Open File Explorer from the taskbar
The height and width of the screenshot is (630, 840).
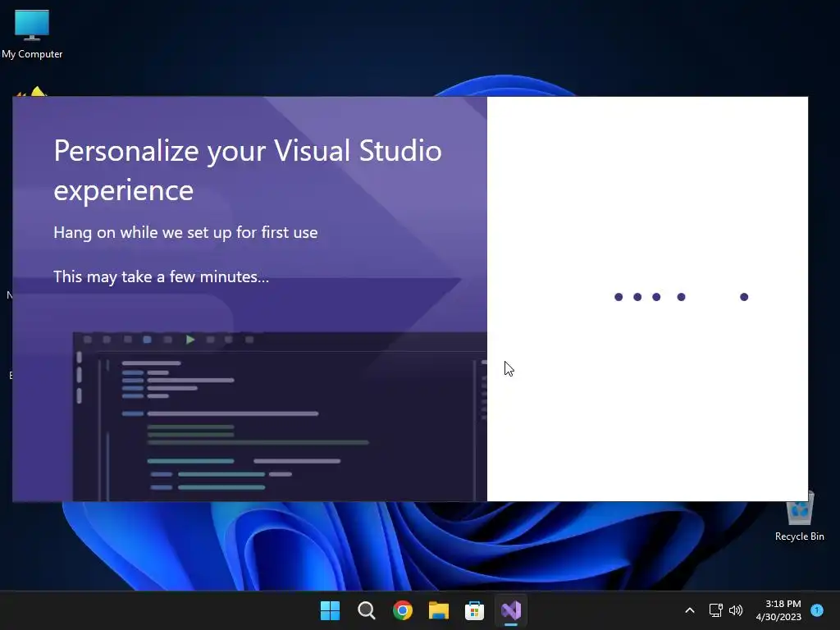point(438,610)
